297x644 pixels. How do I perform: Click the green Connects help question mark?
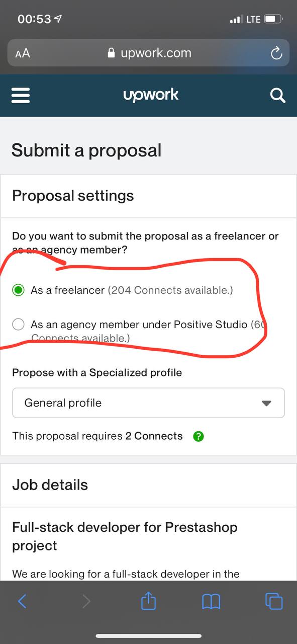pyautogui.click(x=199, y=436)
